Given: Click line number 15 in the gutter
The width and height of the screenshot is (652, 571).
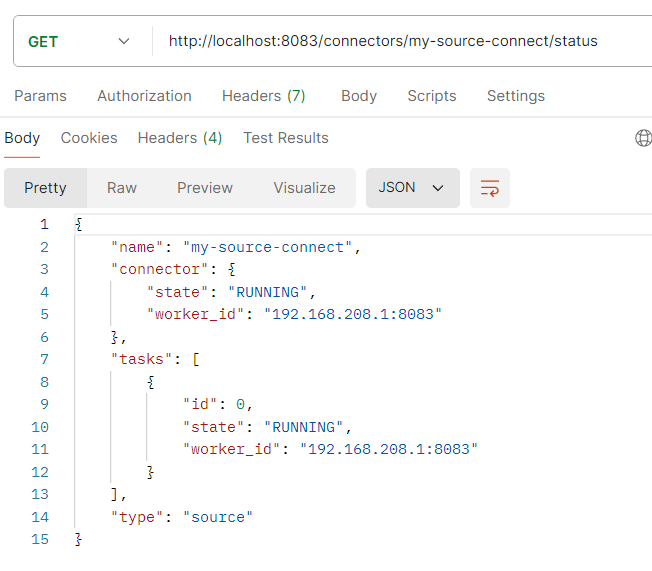Looking at the screenshot, I should tap(40, 539).
